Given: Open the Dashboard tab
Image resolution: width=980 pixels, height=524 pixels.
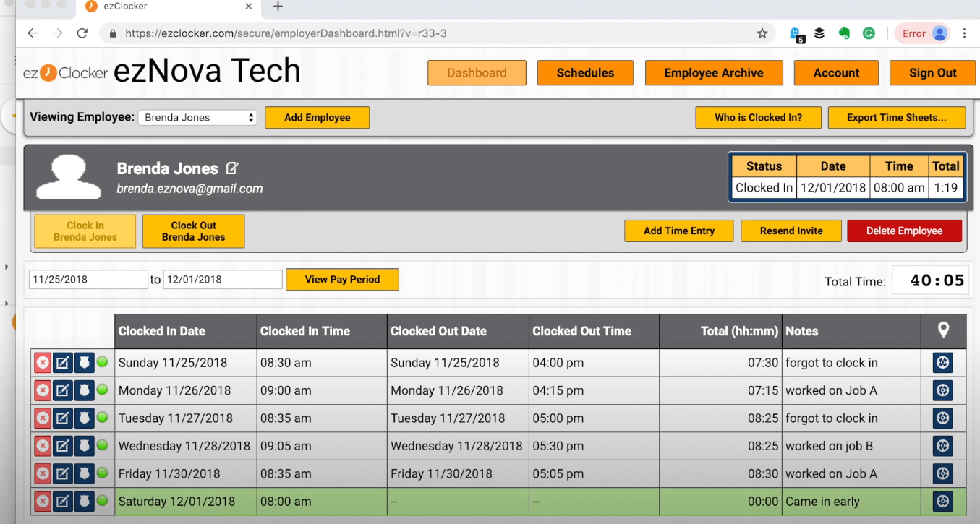Looking at the screenshot, I should click(x=477, y=72).
